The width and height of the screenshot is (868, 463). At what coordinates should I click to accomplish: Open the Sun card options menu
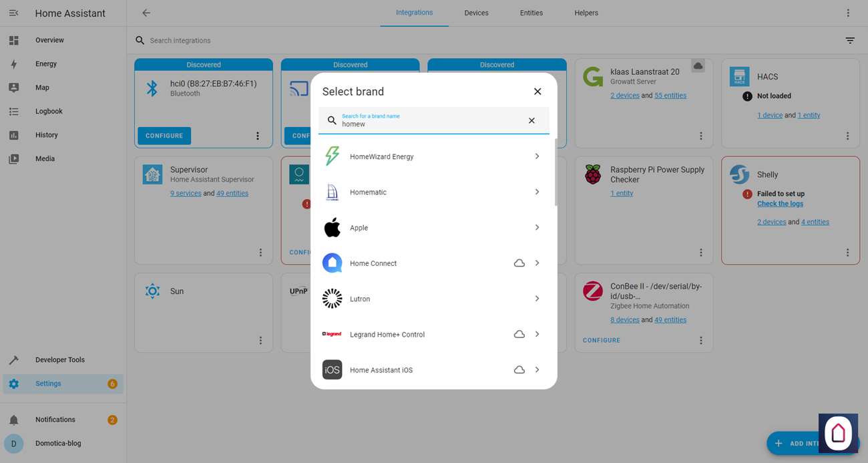[x=260, y=340]
